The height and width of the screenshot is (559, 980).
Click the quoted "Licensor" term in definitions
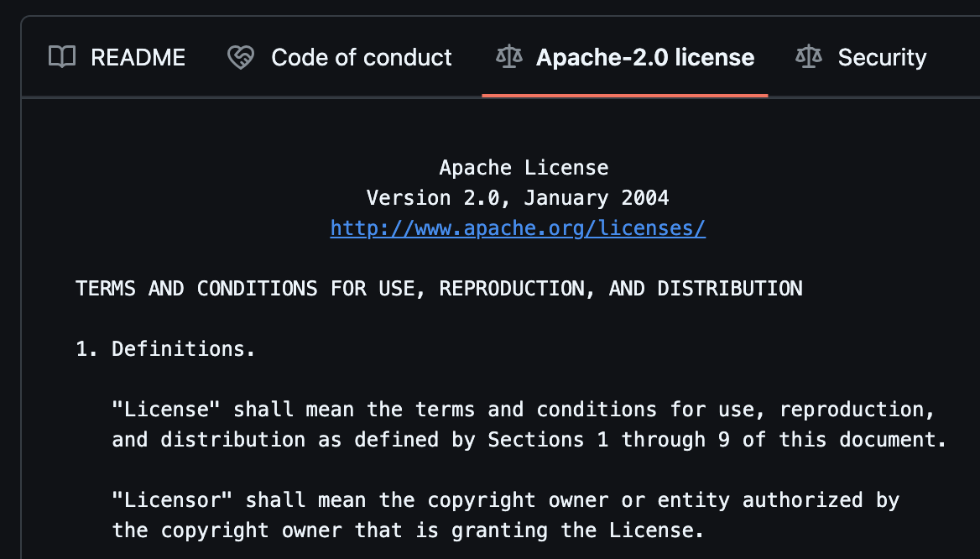172,501
